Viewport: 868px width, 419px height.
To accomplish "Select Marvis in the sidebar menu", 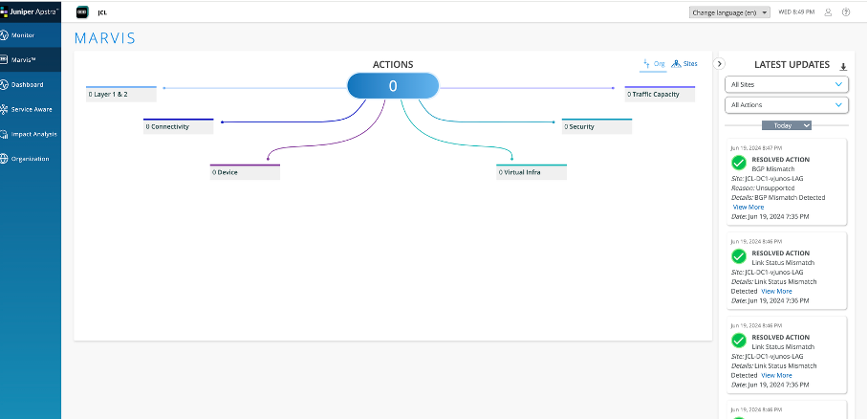I will (x=31, y=59).
